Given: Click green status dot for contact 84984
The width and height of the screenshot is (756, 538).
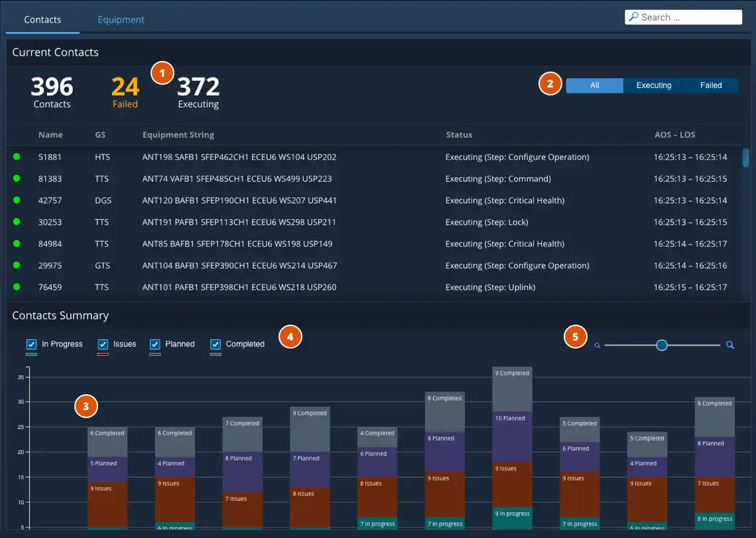Looking at the screenshot, I should click(x=17, y=243).
